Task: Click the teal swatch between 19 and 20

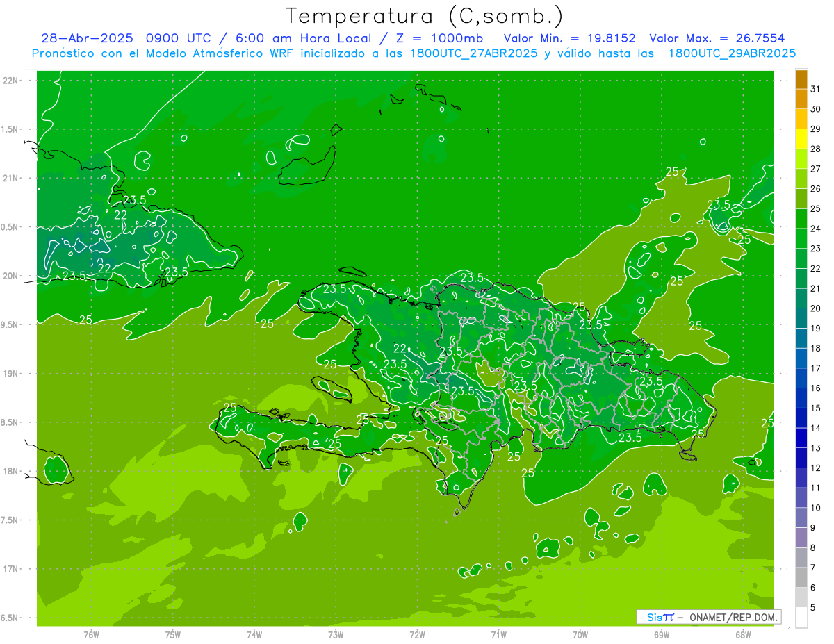Action: [x=801, y=318]
